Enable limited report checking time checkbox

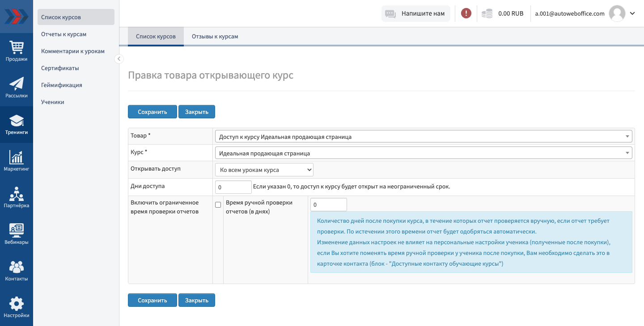point(218,205)
